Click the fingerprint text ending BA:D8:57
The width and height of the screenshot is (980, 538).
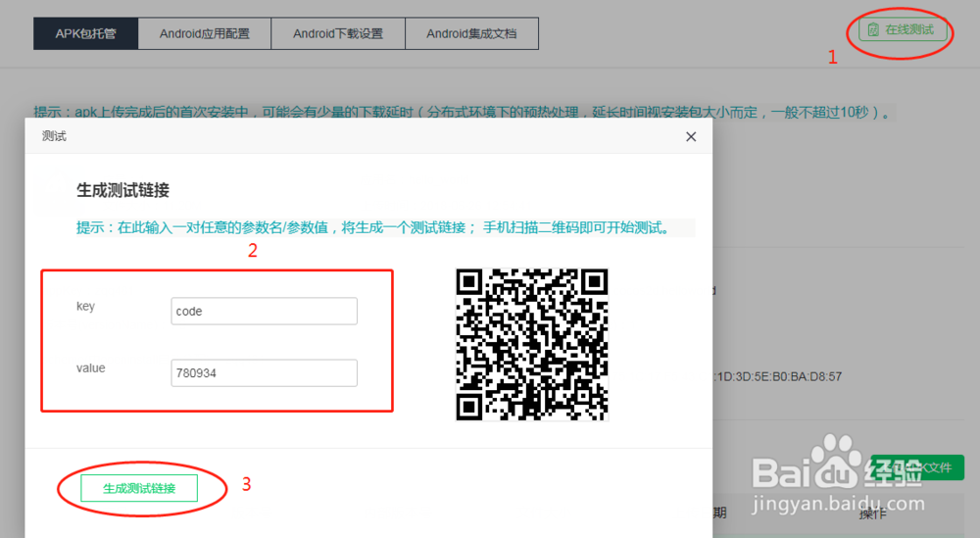[779, 376]
